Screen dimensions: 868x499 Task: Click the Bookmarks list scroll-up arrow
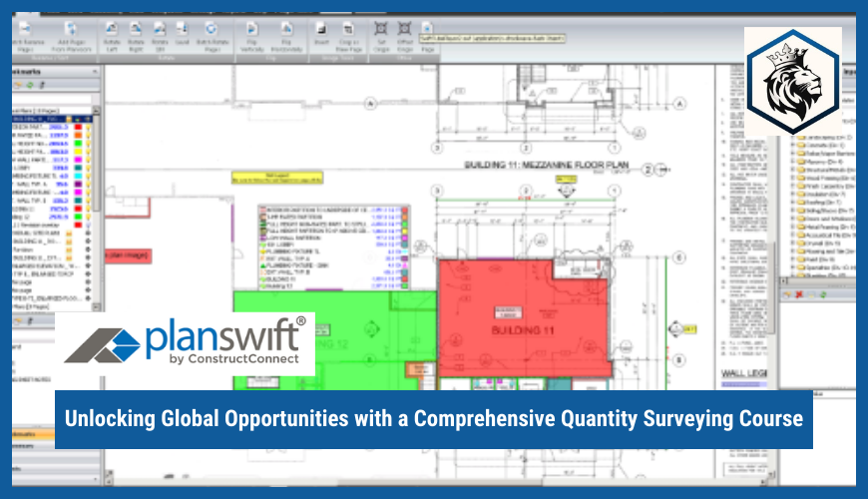[97, 111]
